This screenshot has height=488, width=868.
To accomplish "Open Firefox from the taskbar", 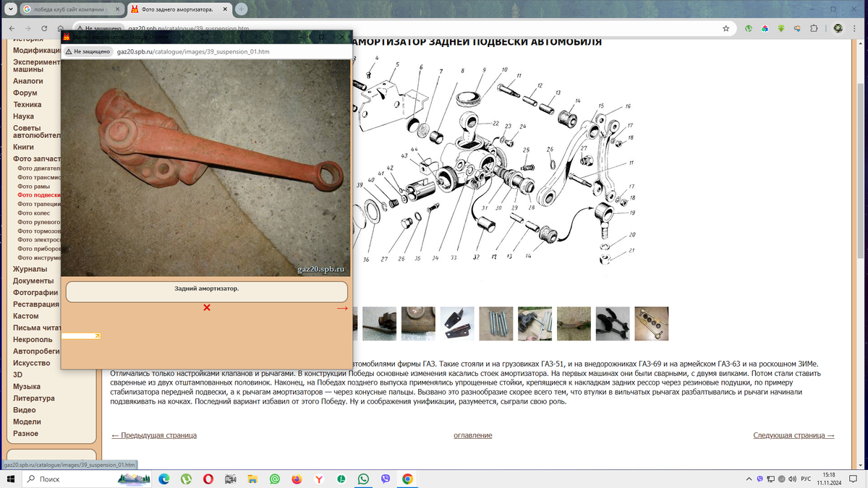I will point(297,479).
